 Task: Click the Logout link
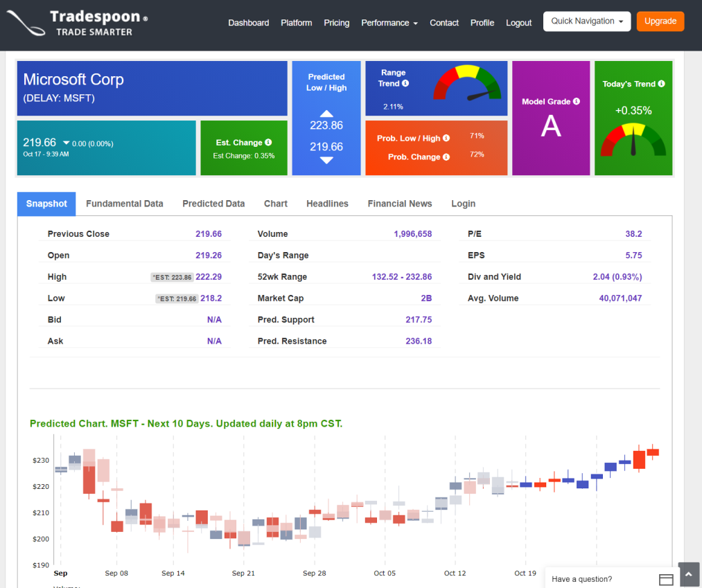519,23
